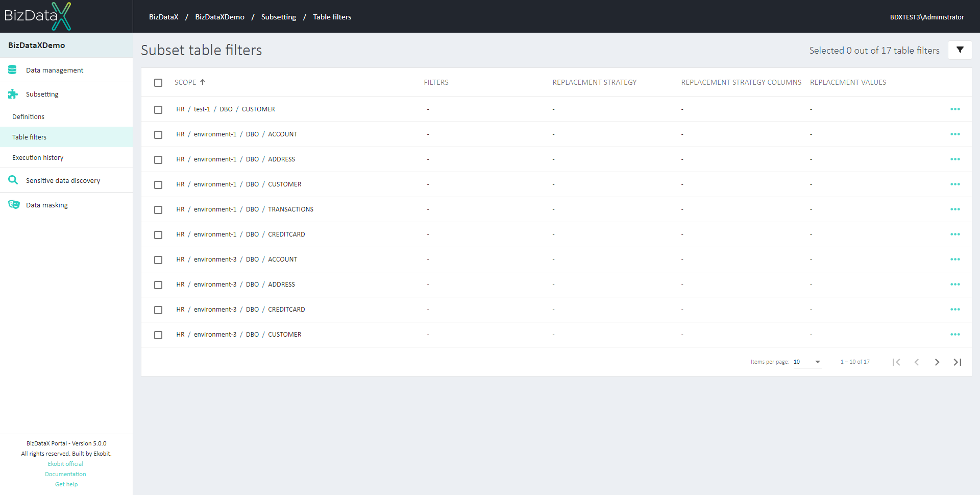The height and width of the screenshot is (495, 980).
Task: Open the table filter funnel icon
Action: click(x=960, y=50)
